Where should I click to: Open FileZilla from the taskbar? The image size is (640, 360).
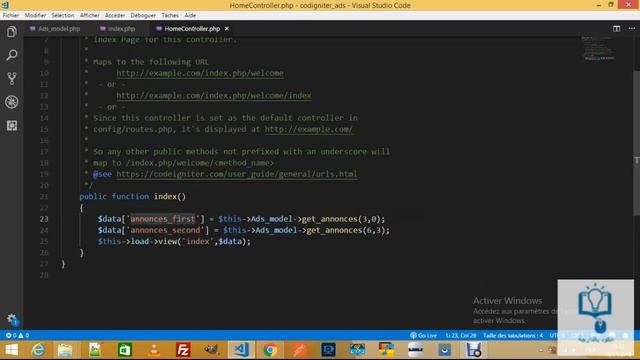tap(183, 350)
